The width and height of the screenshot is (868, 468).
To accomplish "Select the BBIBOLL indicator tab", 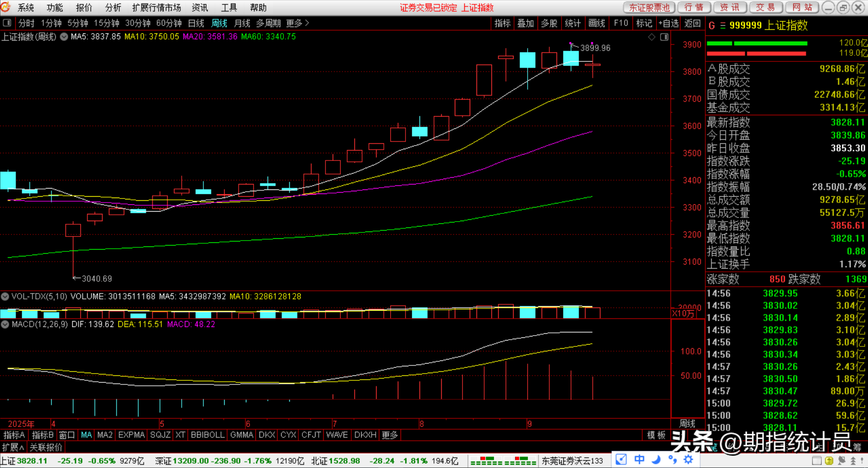I will tap(208, 435).
